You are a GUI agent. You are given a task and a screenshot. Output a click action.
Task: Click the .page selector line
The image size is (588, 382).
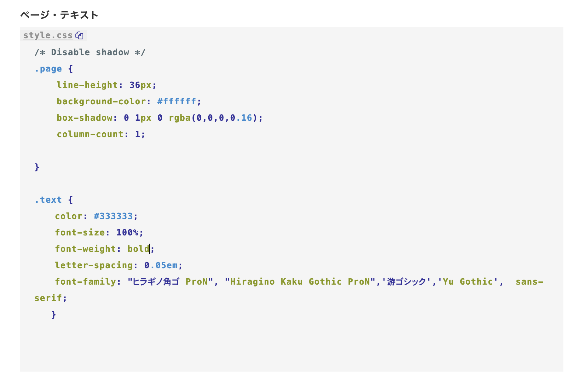point(49,69)
